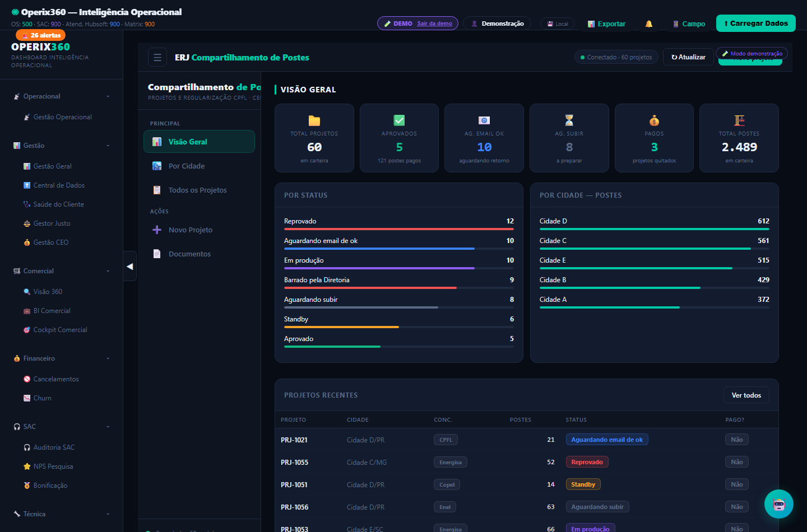
Task: Click the Reprovado red progress bar
Action: 399,229
